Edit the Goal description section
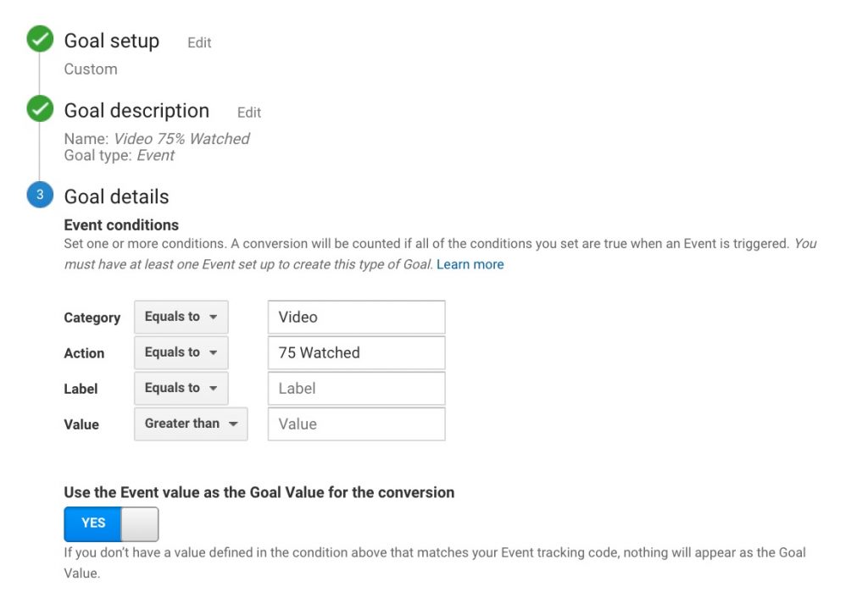 pos(249,113)
